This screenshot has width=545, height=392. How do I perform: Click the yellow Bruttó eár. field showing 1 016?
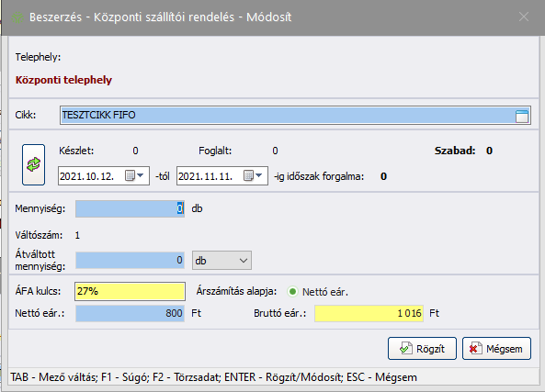coord(369,314)
